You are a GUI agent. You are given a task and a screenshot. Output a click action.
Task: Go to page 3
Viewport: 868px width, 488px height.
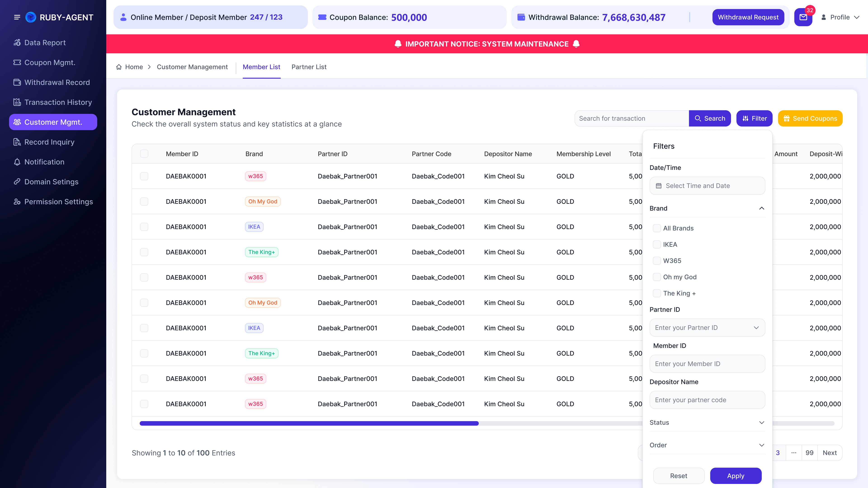coord(778,453)
